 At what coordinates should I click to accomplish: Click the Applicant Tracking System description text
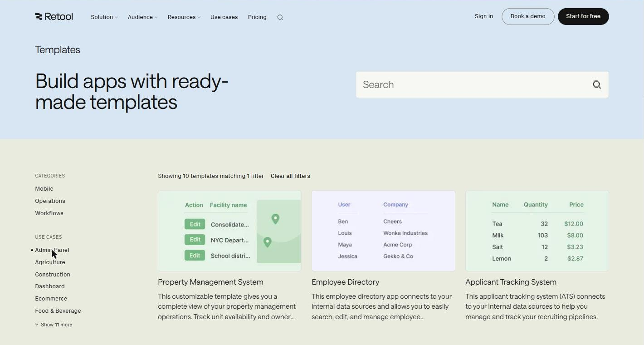pyautogui.click(x=535, y=306)
